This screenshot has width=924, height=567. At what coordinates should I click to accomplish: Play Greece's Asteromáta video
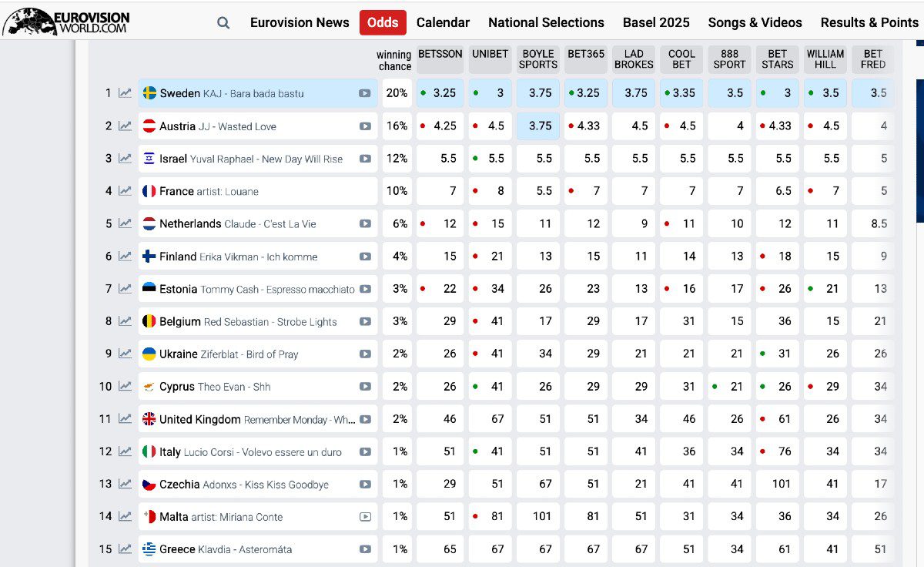pyautogui.click(x=365, y=549)
